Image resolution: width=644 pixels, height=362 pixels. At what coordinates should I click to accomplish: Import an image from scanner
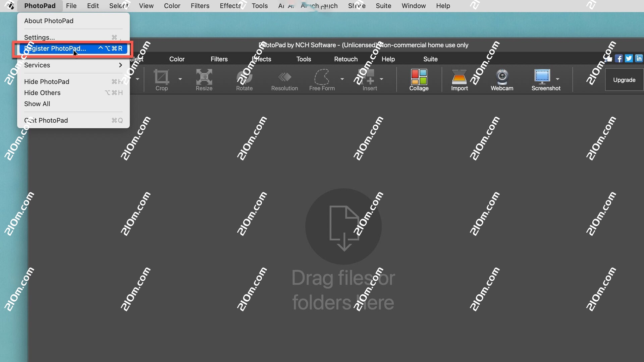pos(459,80)
